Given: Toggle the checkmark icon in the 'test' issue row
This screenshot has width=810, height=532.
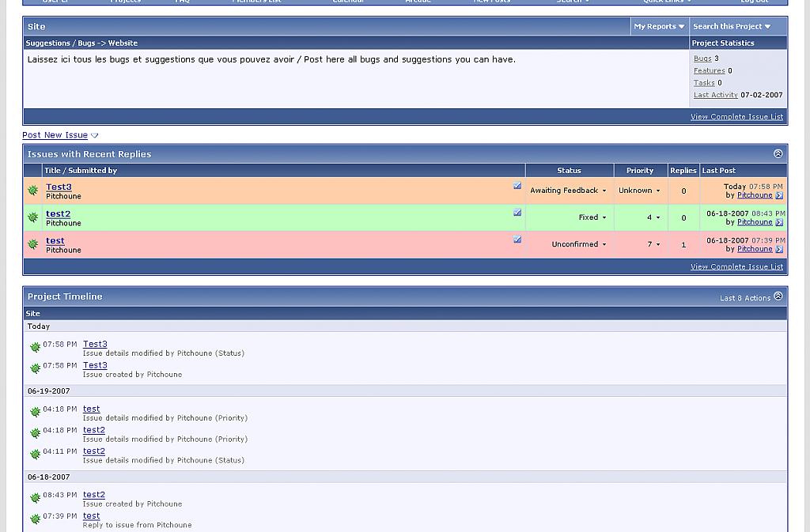Looking at the screenshot, I should (517, 240).
